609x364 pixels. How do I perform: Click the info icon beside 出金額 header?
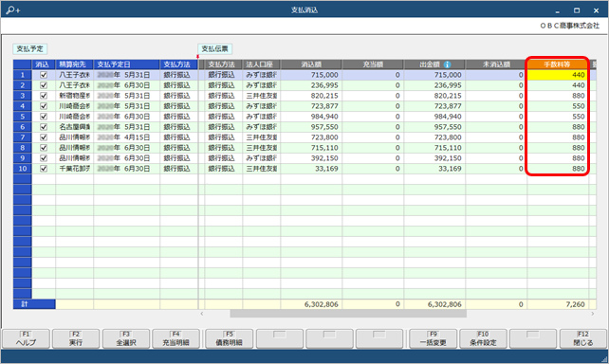coord(447,64)
